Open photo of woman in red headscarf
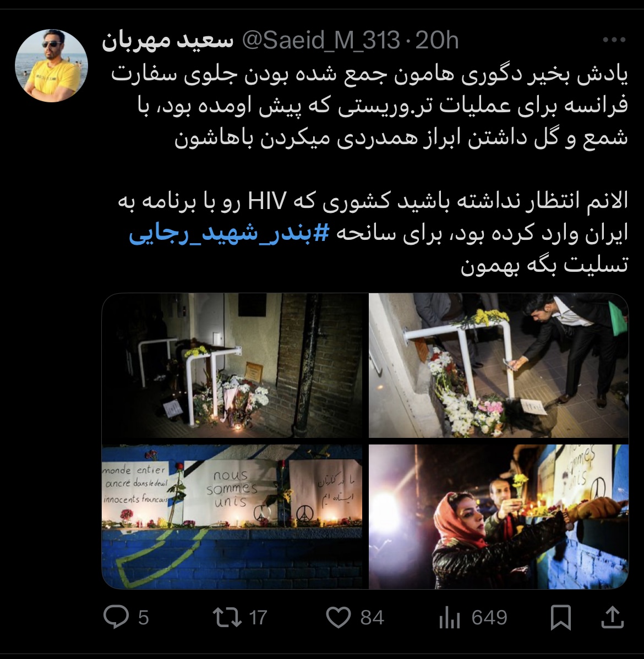This screenshot has height=659, width=644. [x=499, y=517]
